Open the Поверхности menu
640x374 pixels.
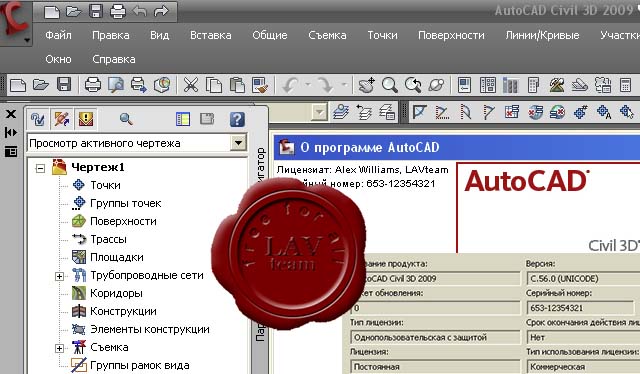[451, 35]
